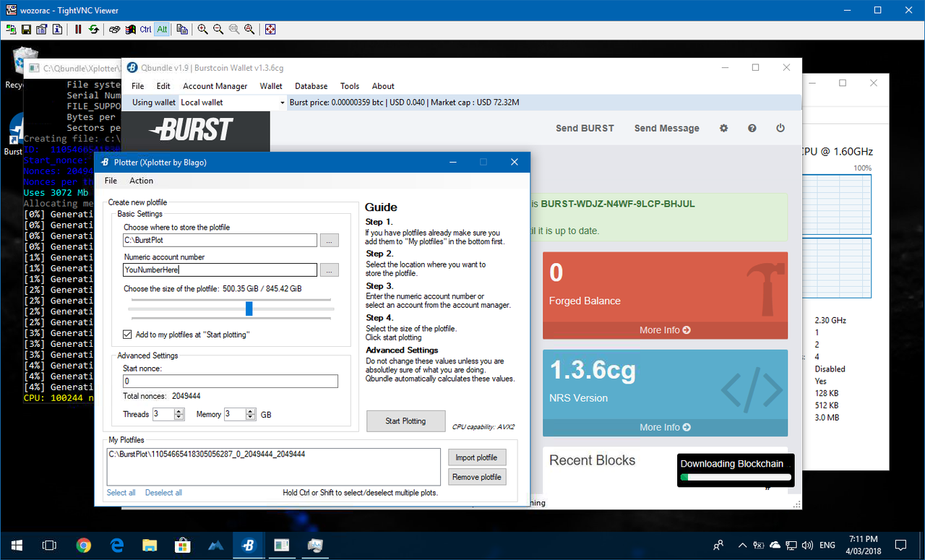Toggle full screen mode in TightVNC toolbar
This screenshot has width=925, height=560.
click(270, 30)
